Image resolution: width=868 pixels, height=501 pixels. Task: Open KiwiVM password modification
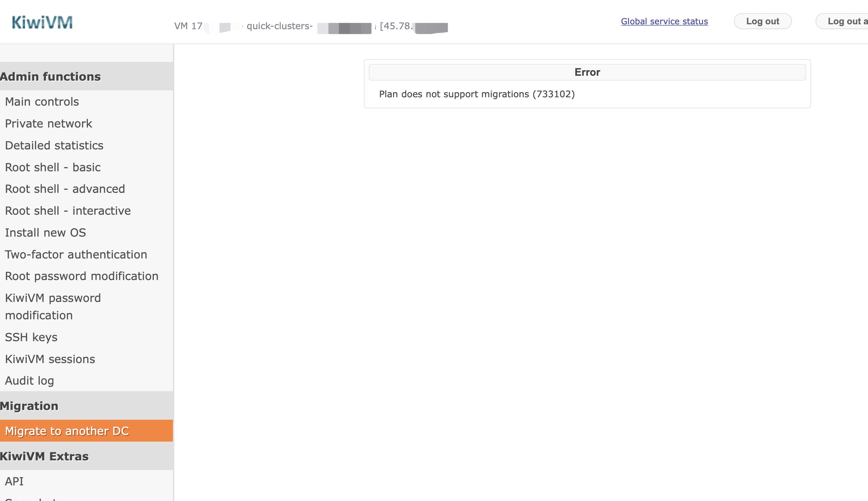(86, 306)
